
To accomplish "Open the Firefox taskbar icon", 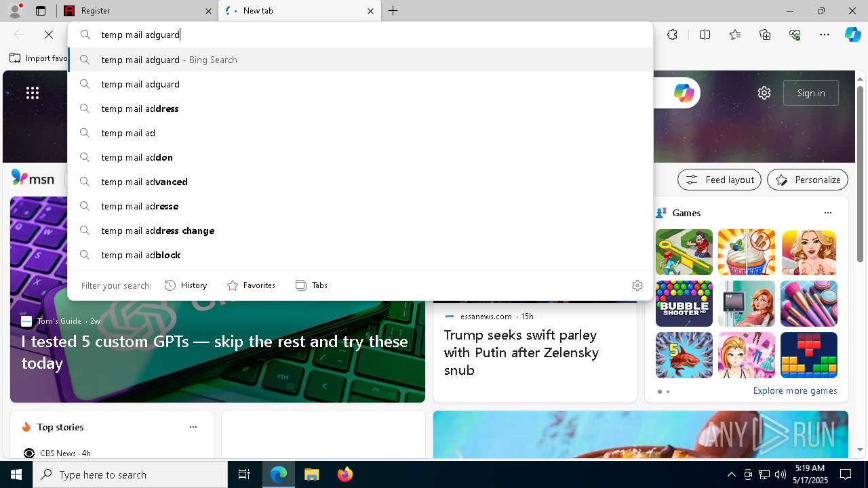I will pyautogui.click(x=344, y=474).
